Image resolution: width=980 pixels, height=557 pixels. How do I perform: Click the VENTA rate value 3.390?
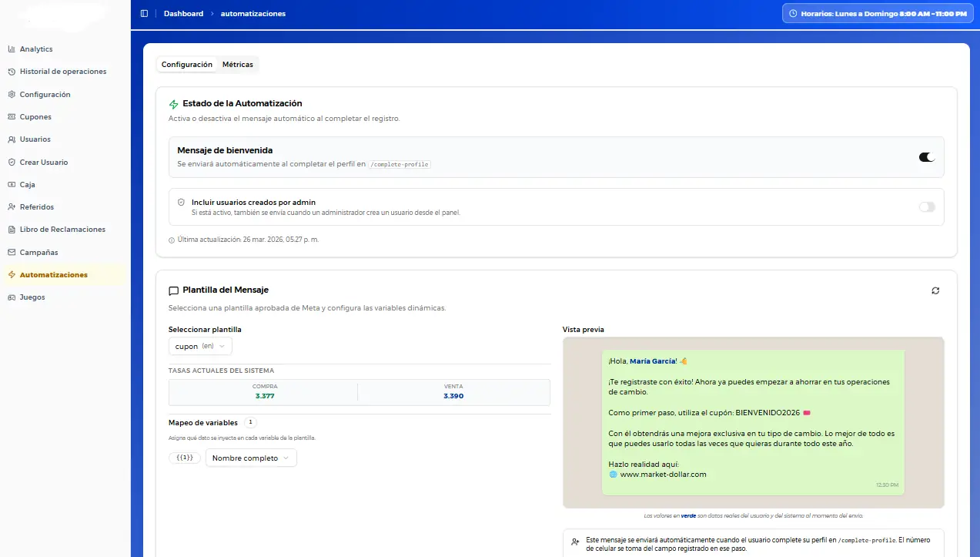pyautogui.click(x=453, y=396)
